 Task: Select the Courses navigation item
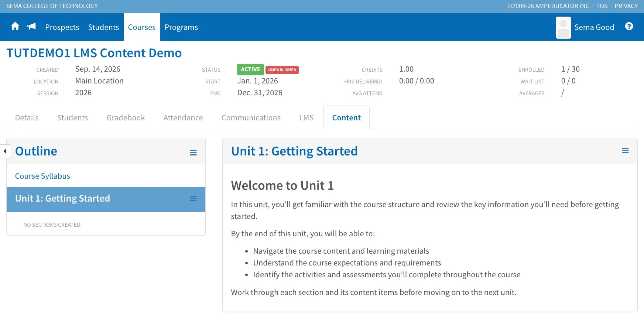click(142, 27)
